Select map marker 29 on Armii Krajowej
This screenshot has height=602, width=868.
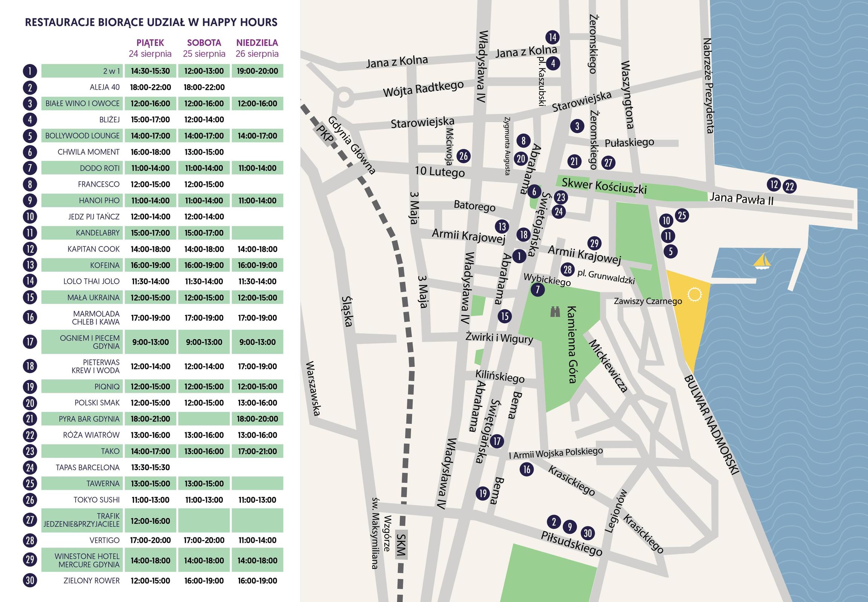(x=594, y=243)
